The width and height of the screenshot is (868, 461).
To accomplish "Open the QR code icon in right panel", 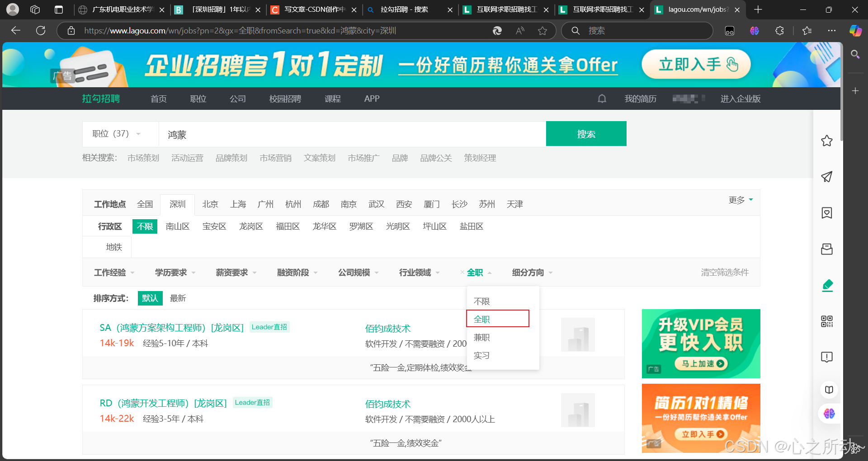I will 827,321.
